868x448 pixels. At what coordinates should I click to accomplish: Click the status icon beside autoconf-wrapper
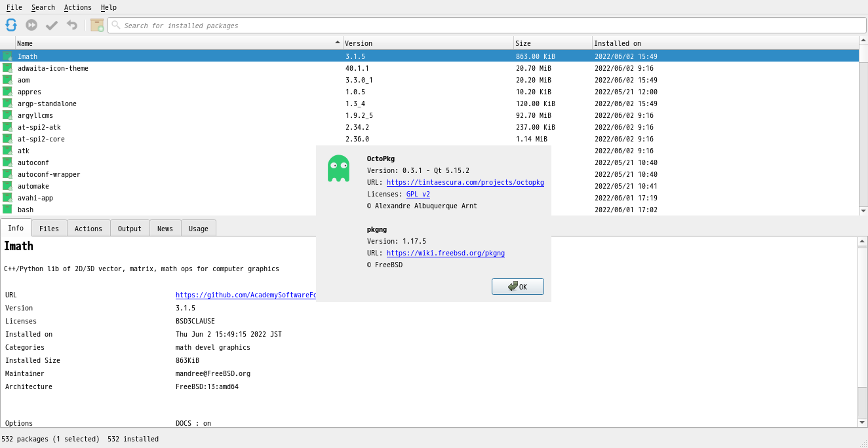tap(7, 174)
